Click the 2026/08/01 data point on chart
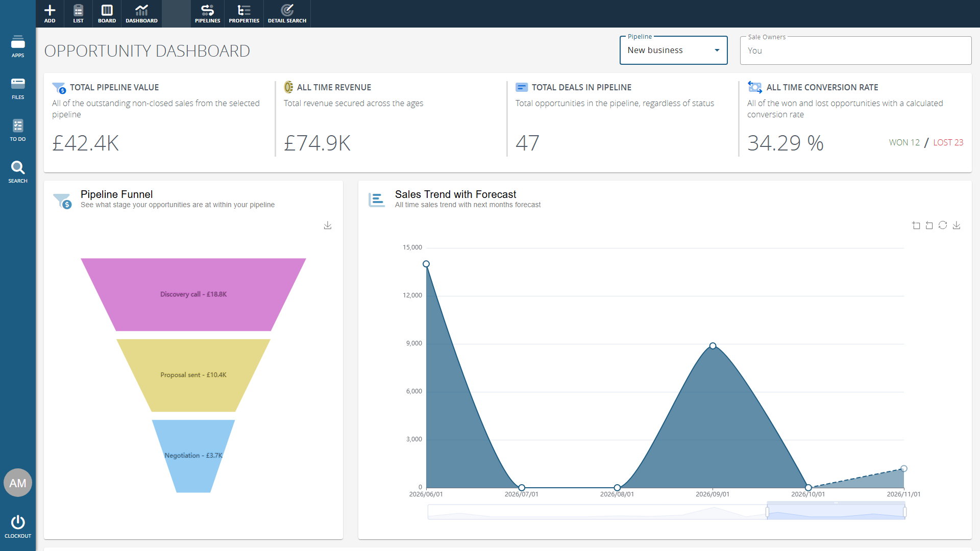Screen dimensions: 980x551 pyautogui.click(x=617, y=488)
